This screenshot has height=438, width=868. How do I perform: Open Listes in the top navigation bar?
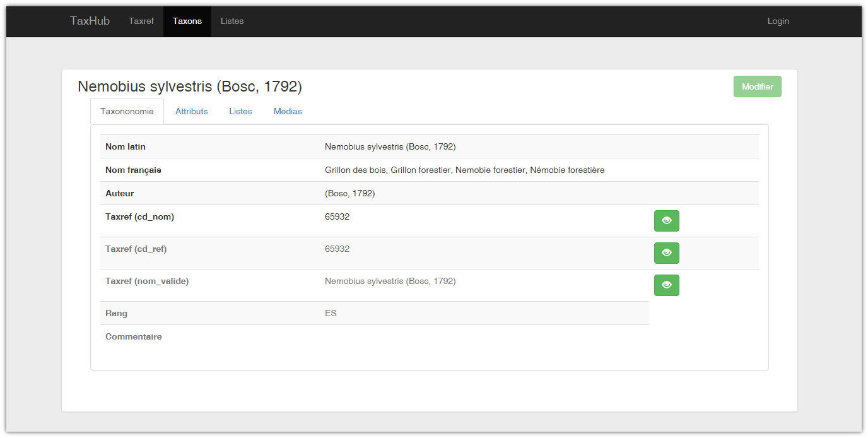[232, 21]
